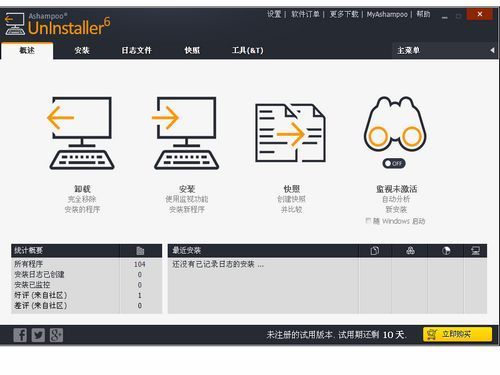Enable the start with Windows checkbox
The height and width of the screenshot is (375, 500).
(x=368, y=221)
